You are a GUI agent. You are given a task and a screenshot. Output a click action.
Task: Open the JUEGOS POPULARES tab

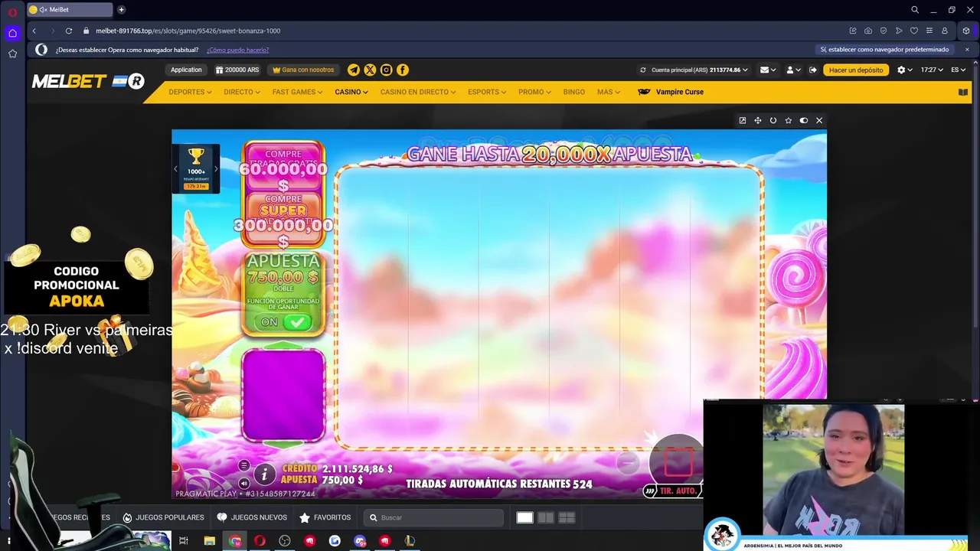pyautogui.click(x=163, y=517)
